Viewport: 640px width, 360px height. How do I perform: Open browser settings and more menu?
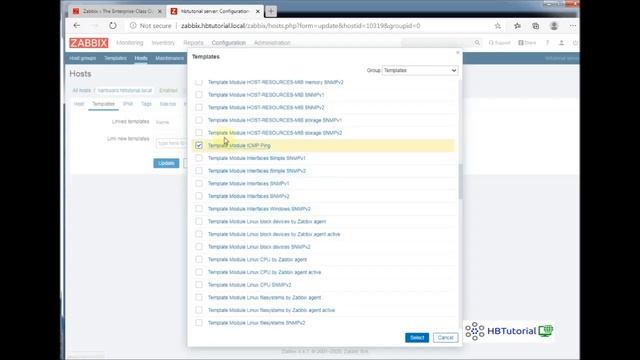(573, 26)
